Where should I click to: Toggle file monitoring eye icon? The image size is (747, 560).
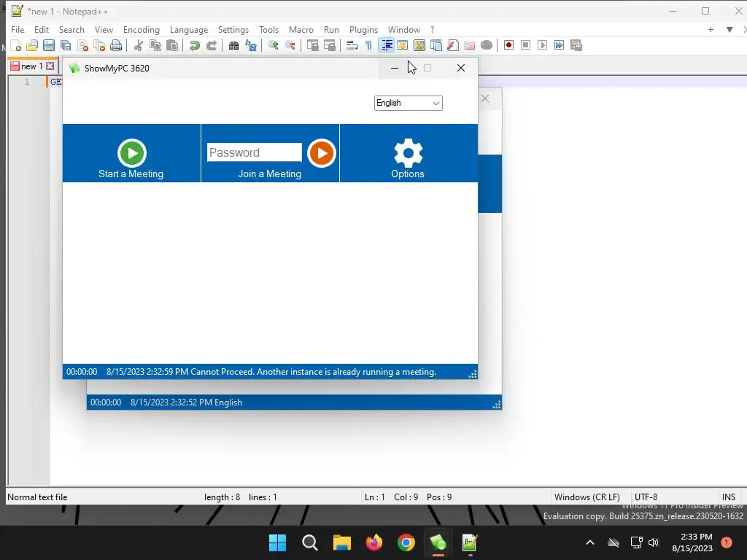coord(487,46)
